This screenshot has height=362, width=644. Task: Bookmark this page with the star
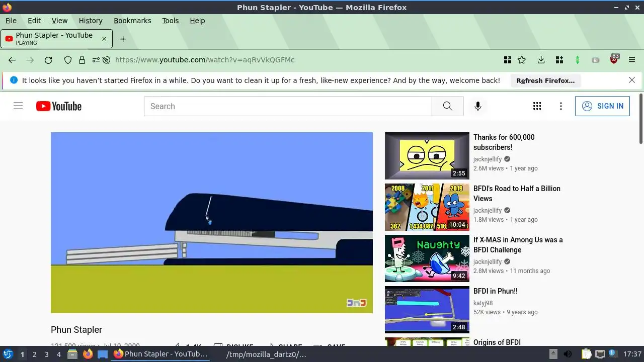522,60
